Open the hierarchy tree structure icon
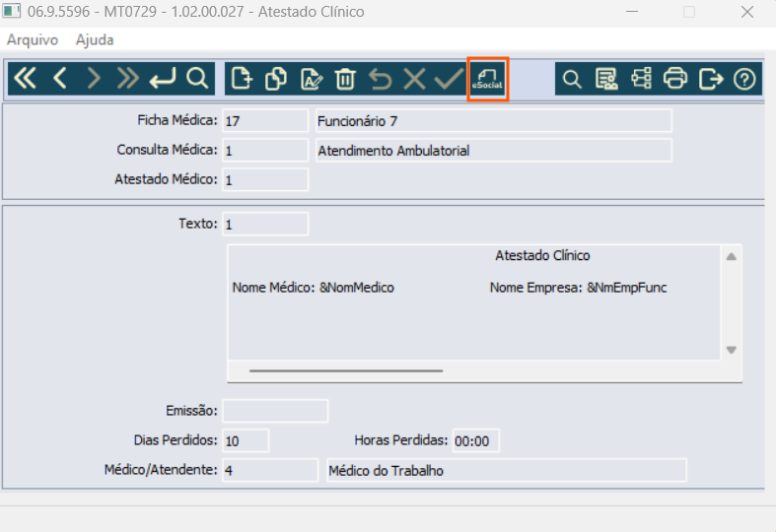Screen dimensions: 776x532 641,79
